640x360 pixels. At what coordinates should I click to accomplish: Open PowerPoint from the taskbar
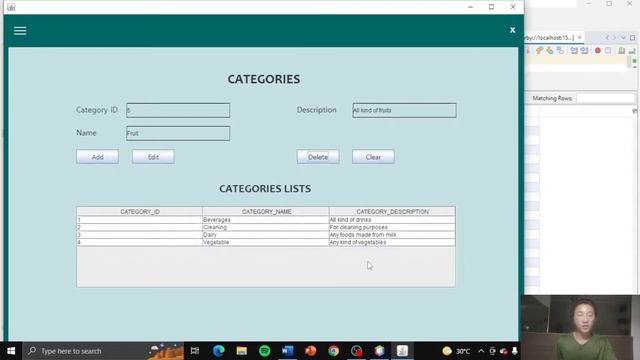click(311, 351)
